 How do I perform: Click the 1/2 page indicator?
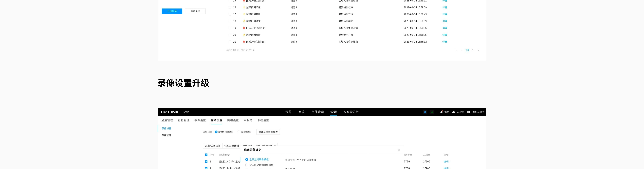[x=467, y=50]
